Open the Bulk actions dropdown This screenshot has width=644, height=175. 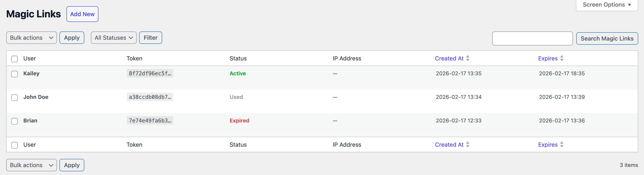31,38
